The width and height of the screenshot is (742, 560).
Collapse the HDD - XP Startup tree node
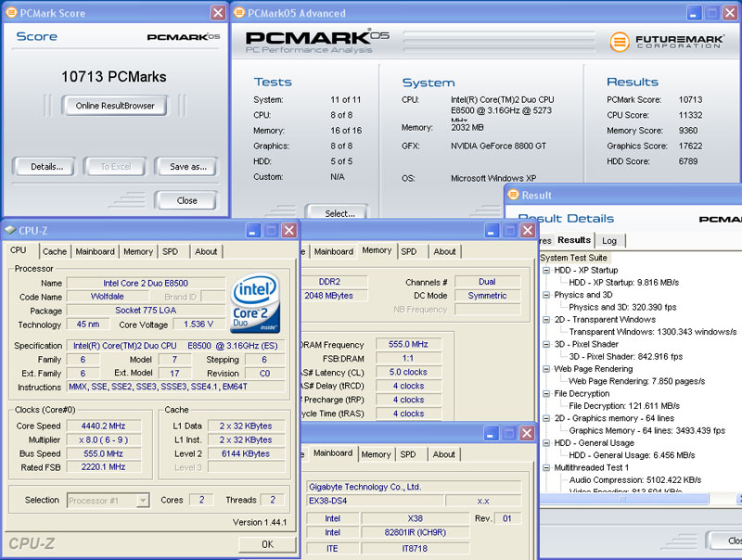point(546,270)
